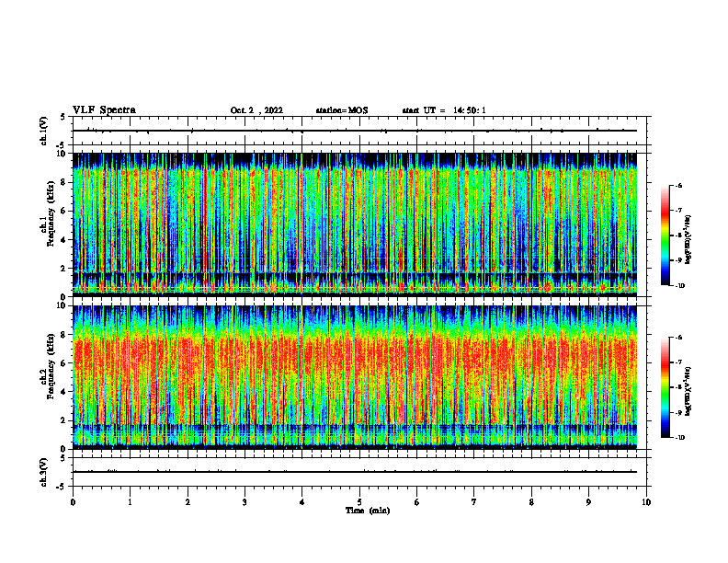Click the ch.2 spectrogram color bar
The width and height of the screenshot is (728, 563).
point(665,387)
